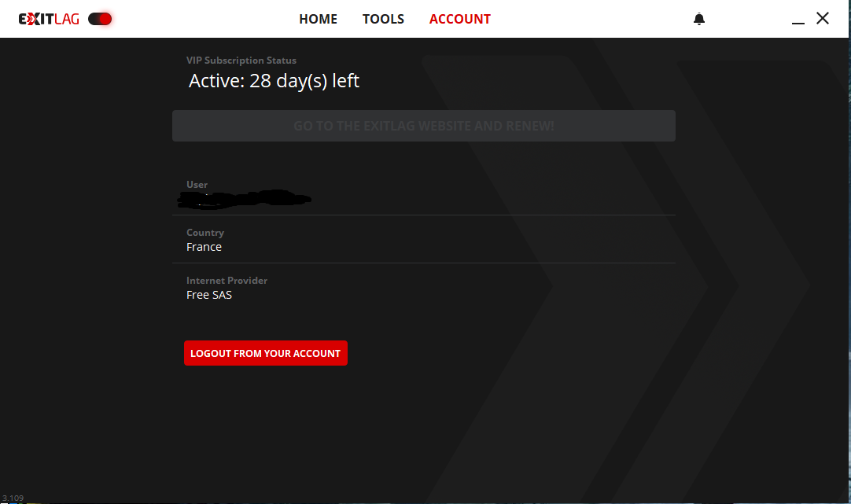The width and height of the screenshot is (851, 504).
Task: Toggle the red ExitLag power switch
Action: pos(100,19)
